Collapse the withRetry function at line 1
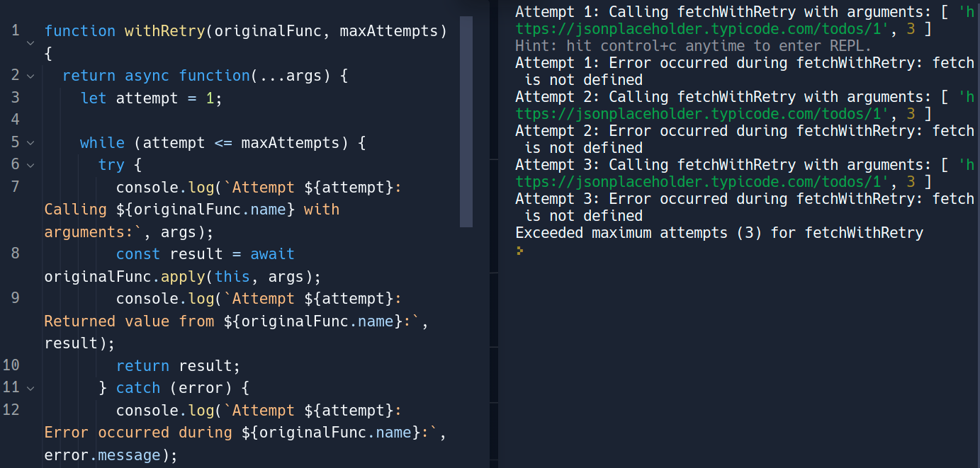 [x=30, y=43]
